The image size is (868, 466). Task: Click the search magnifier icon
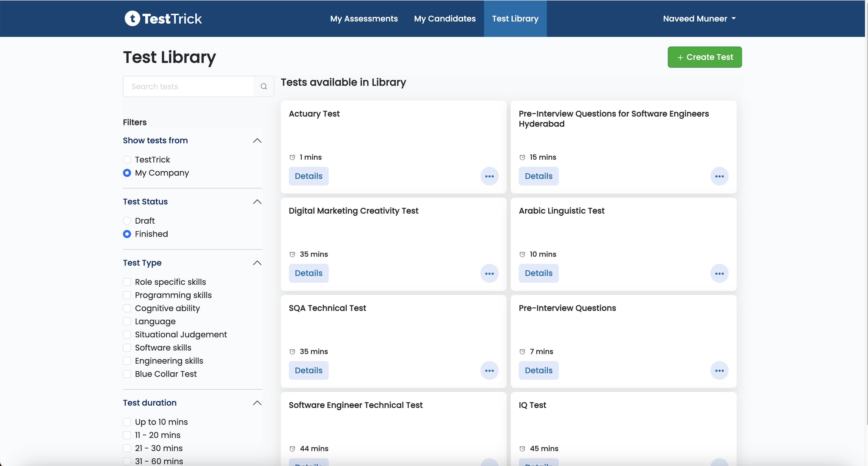[x=264, y=87]
